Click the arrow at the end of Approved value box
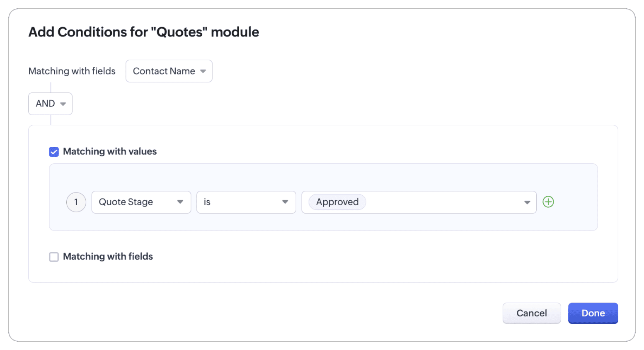 (527, 202)
